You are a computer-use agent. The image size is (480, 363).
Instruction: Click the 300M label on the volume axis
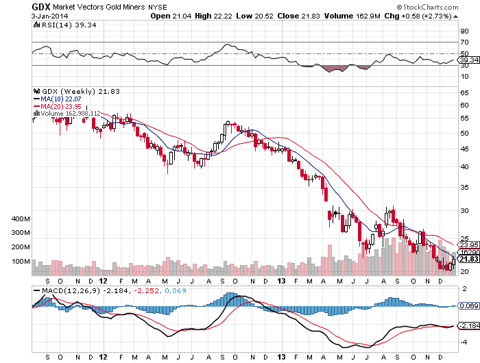tap(21, 232)
